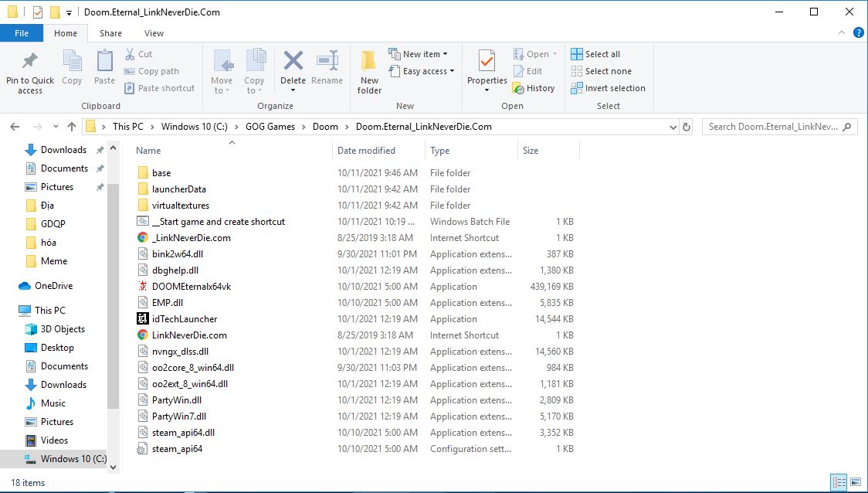Open Properties from the ribbon
The image size is (868, 493).
coord(487,62)
